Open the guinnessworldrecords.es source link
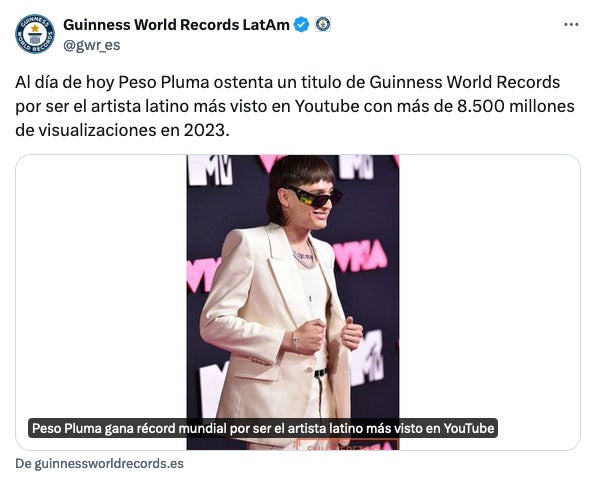597x478 pixels. coord(99,464)
